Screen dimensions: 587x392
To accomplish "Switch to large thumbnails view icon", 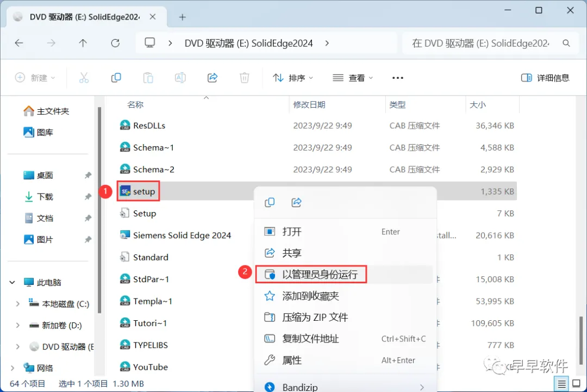I will coord(577,384).
